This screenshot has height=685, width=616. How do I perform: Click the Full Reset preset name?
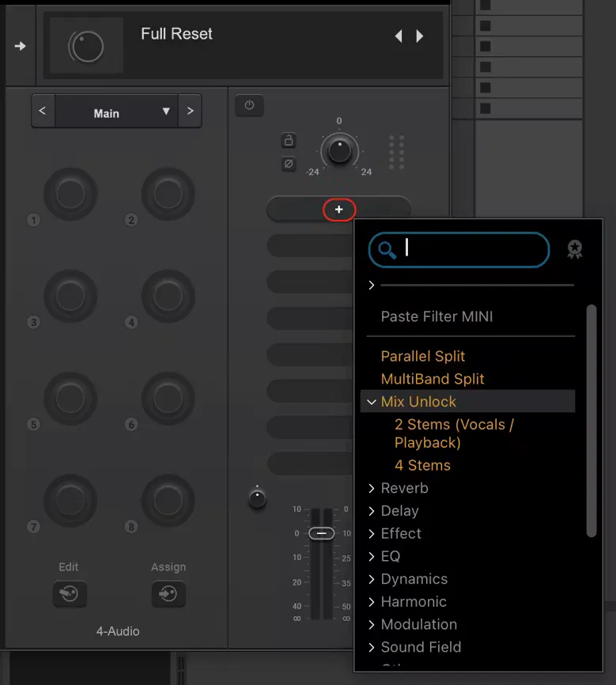point(176,34)
